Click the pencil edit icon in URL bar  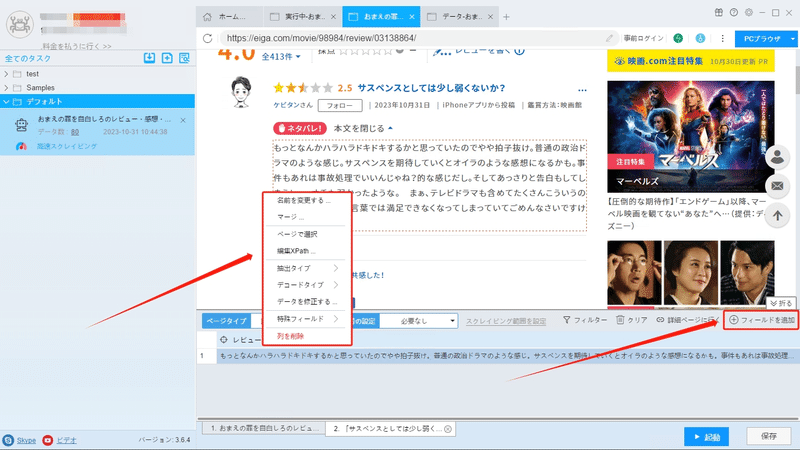609,38
